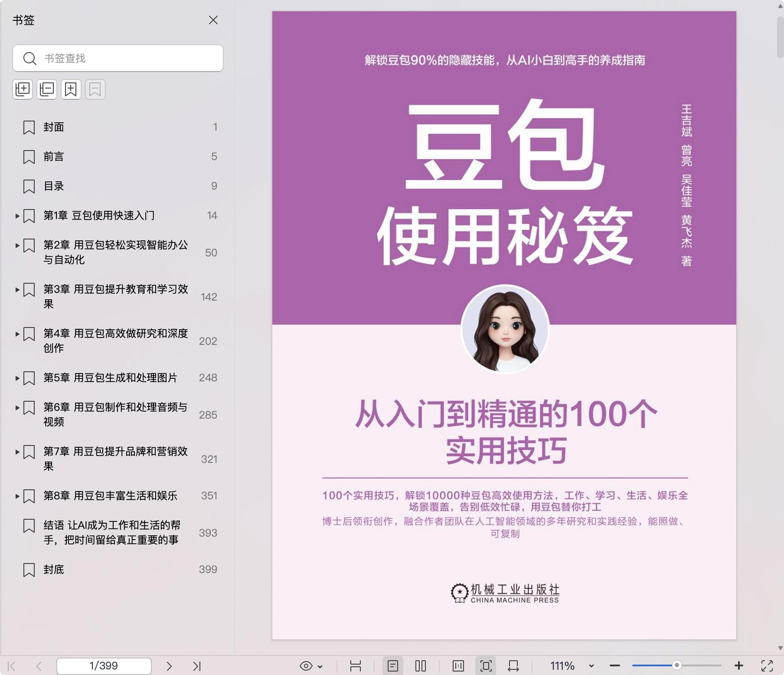The height and width of the screenshot is (675, 784).
Task: Expand 第4章 用豆包高效做研究和深度创作
Action: click(x=17, y=334)
